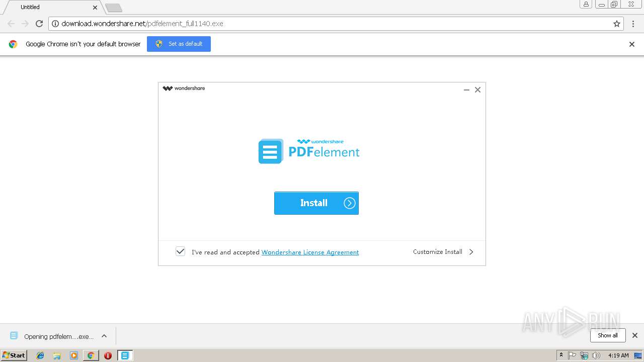Minimize the Wondershare installer window
644x362 pixels.
point(466,90)
